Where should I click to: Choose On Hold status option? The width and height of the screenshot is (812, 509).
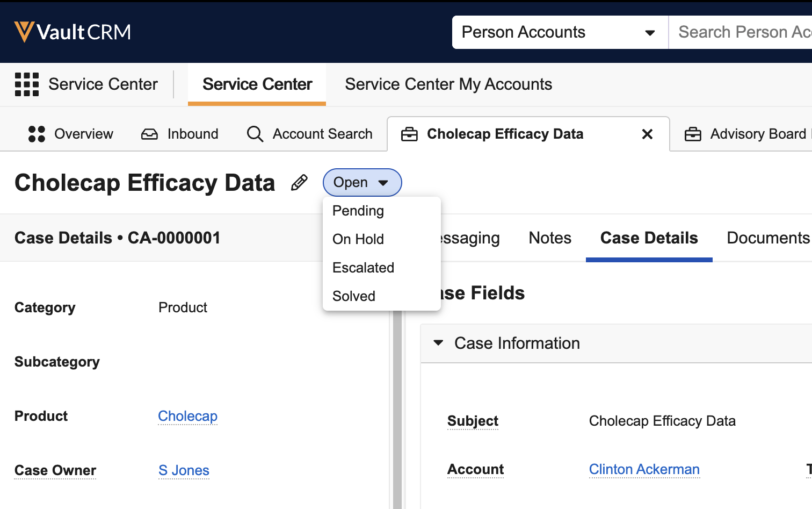[x=358, y=239]
